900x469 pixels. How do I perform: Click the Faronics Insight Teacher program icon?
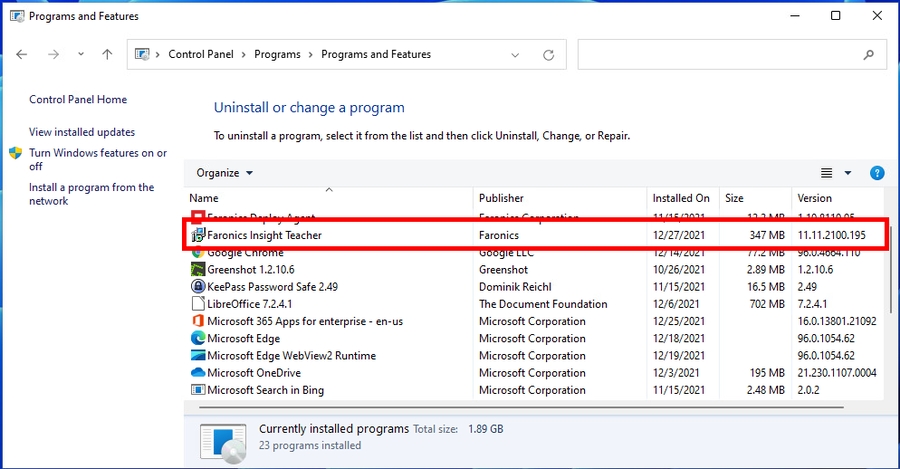pyautogui.click(x=198, y=235)
